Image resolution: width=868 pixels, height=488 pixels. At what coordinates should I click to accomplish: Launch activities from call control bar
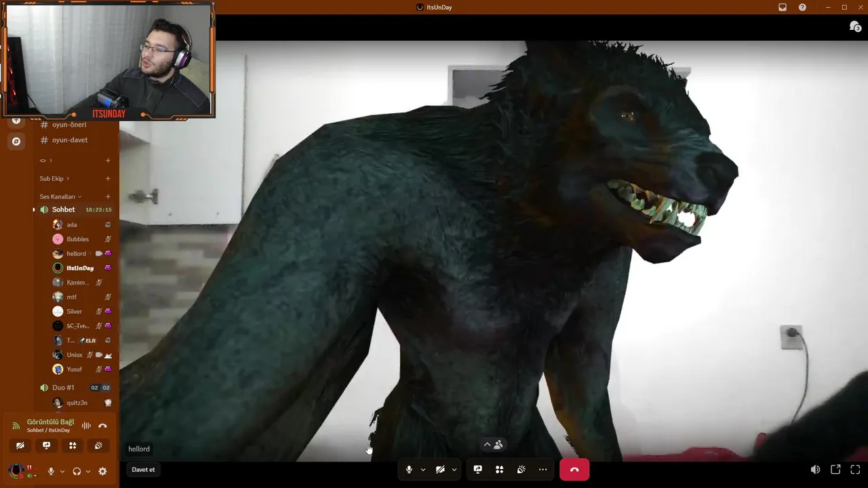click(499, 470)
